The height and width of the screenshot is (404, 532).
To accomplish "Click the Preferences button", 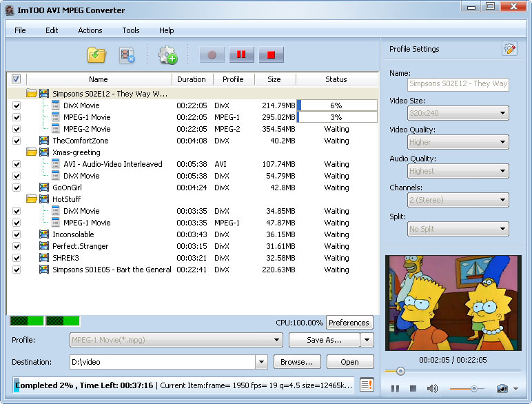I will [349, 323].
